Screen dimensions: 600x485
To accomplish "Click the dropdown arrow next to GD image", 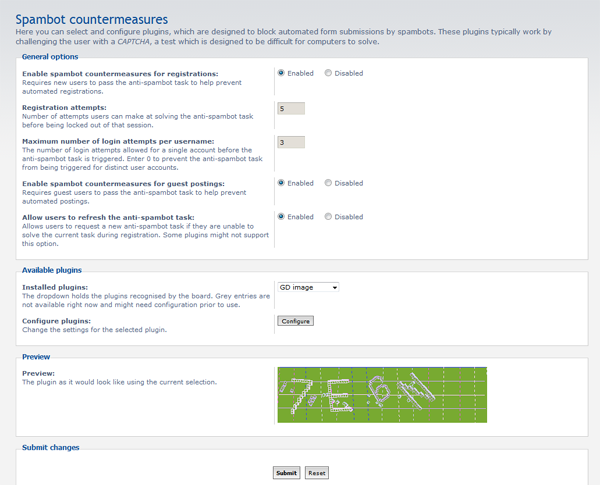I will [x=334, y=287].
